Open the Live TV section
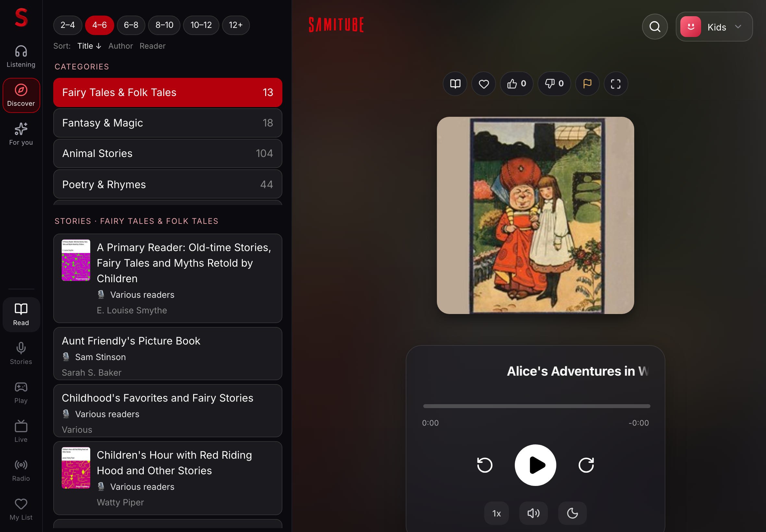The width and height of the screenshot is (766, 532). [21, 431]
